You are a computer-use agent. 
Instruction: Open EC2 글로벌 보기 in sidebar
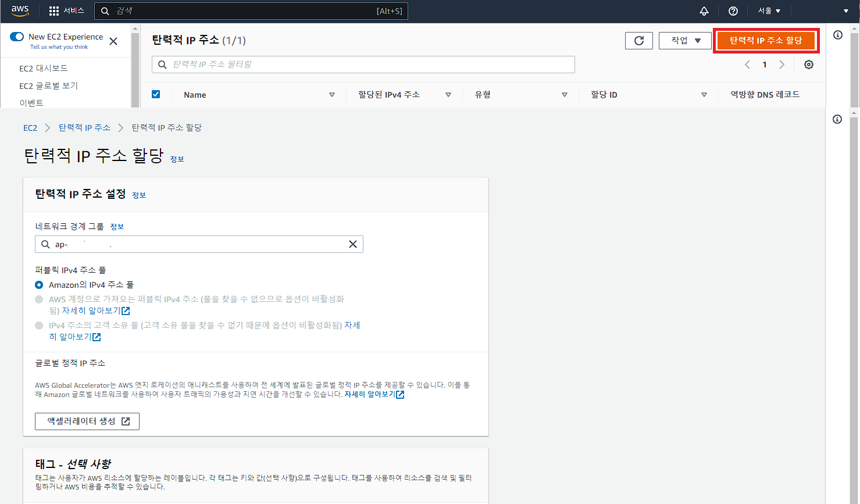[48, 86]
